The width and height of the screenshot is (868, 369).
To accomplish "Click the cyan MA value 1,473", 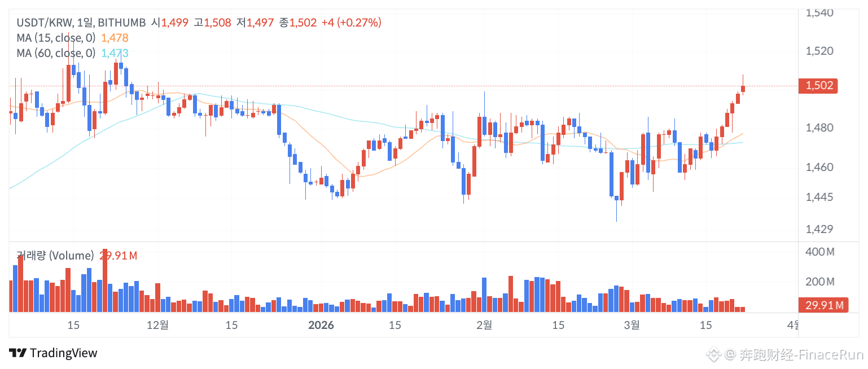I will (x=115, y=54).
